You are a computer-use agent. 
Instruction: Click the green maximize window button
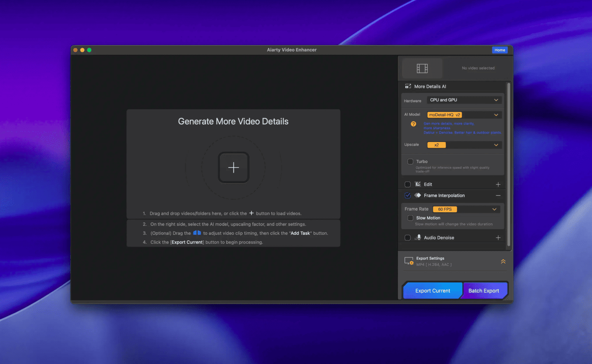coord(89,50)
